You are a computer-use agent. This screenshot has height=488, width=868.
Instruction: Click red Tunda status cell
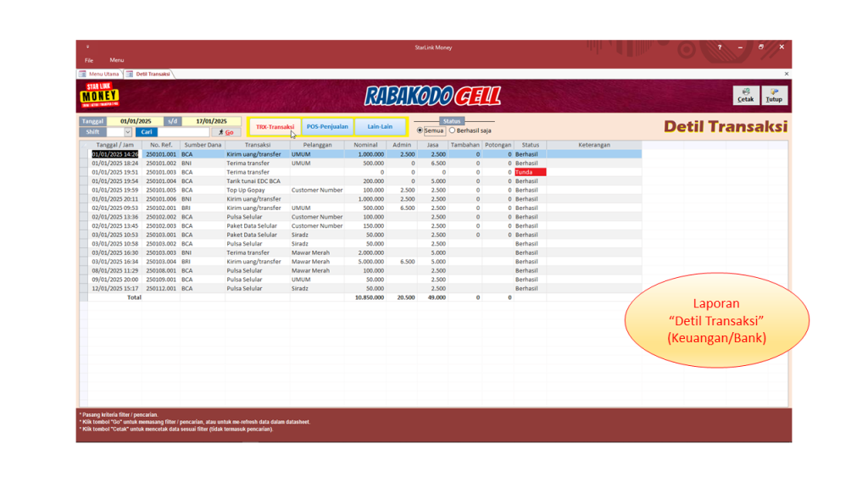[531, 172]
